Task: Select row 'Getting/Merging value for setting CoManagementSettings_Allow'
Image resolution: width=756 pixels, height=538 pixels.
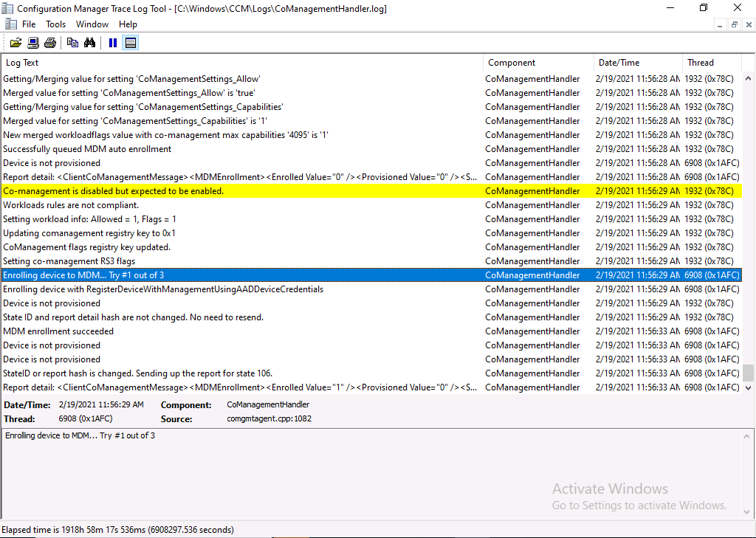Action: coord(371,79)
